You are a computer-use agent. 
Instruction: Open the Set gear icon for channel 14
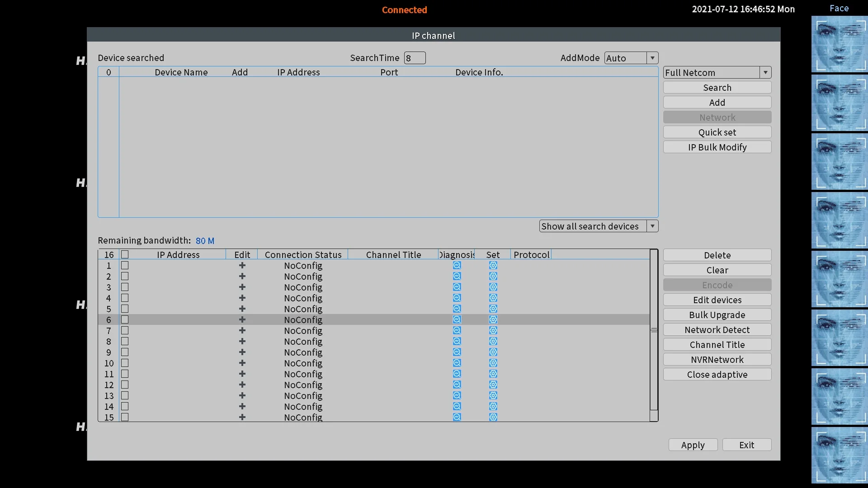493,407
